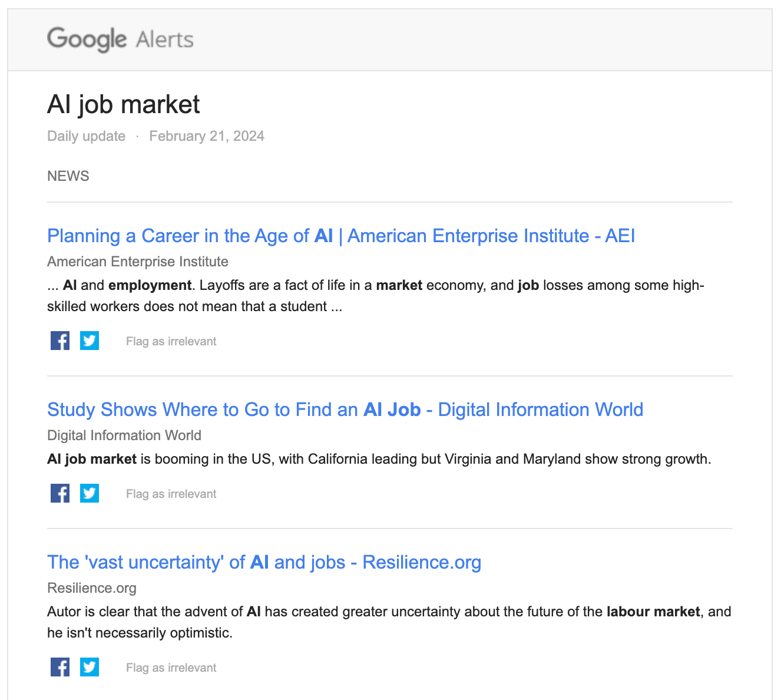Share the AEI article on Twitter
781x700 pixels.
(x=89, y=341)
